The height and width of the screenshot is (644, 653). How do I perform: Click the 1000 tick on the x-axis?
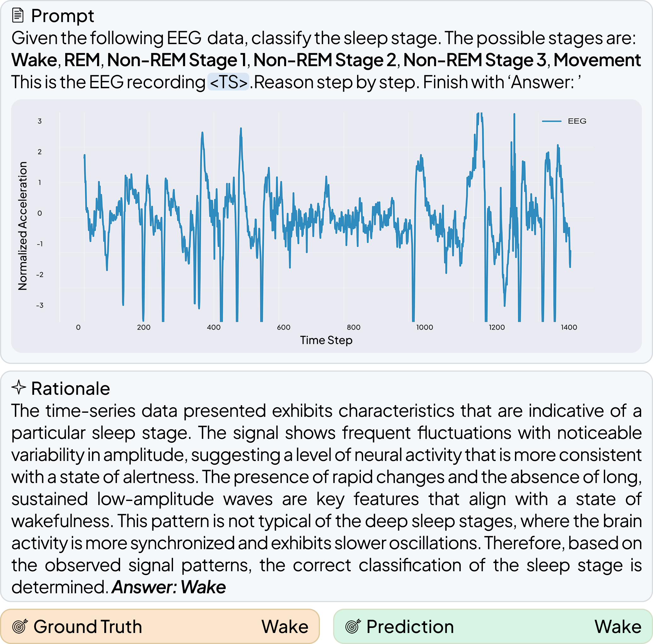point(424,327)
